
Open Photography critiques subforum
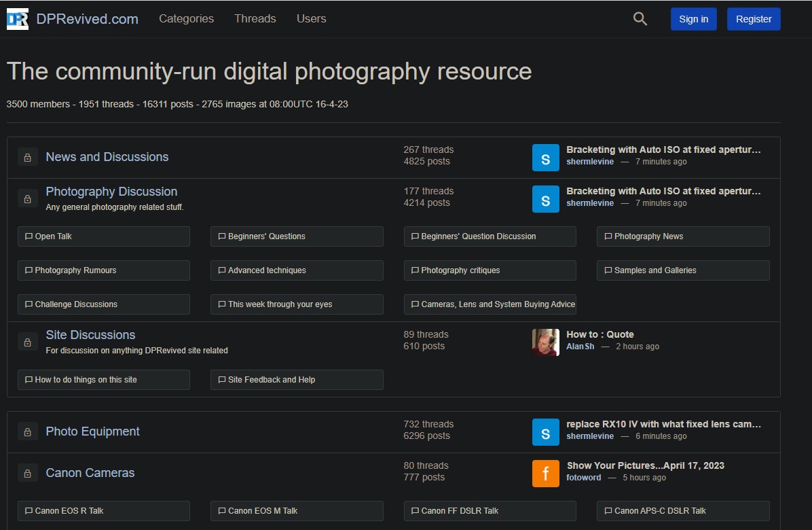pos(490,270)
